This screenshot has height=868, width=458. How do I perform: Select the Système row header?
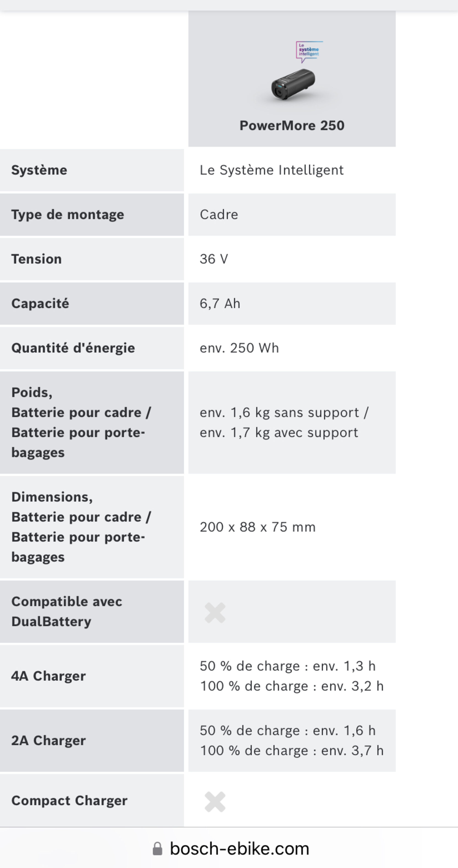point(39,170)
